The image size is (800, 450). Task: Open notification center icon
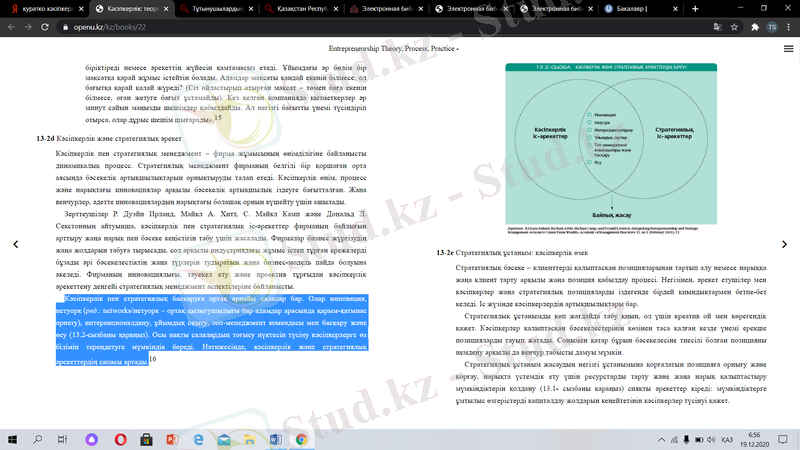click(783, 439)
